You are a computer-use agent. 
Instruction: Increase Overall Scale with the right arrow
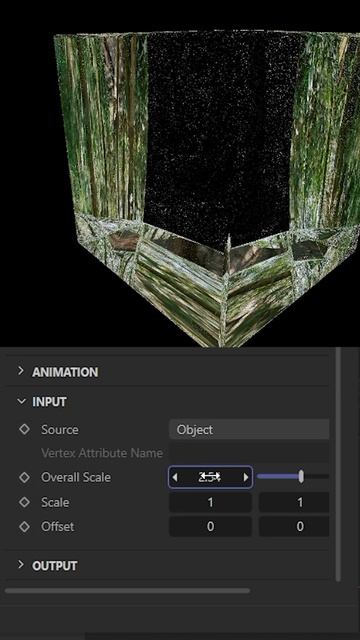pyautogui.click(x=246, y=477)
